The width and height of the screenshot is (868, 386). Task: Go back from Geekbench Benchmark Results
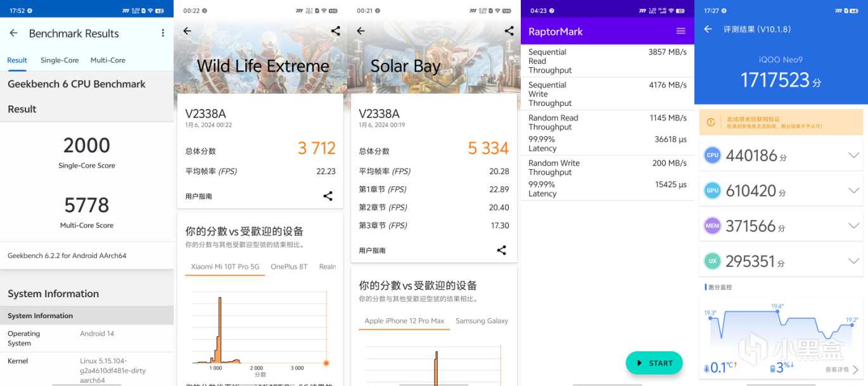(13, 33)
